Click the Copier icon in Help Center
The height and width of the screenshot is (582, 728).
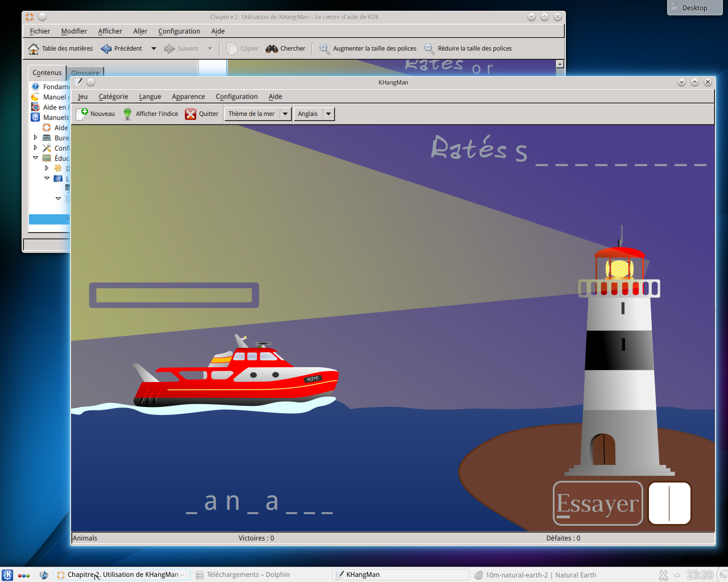pyautogui.click(x=232, y=49)
